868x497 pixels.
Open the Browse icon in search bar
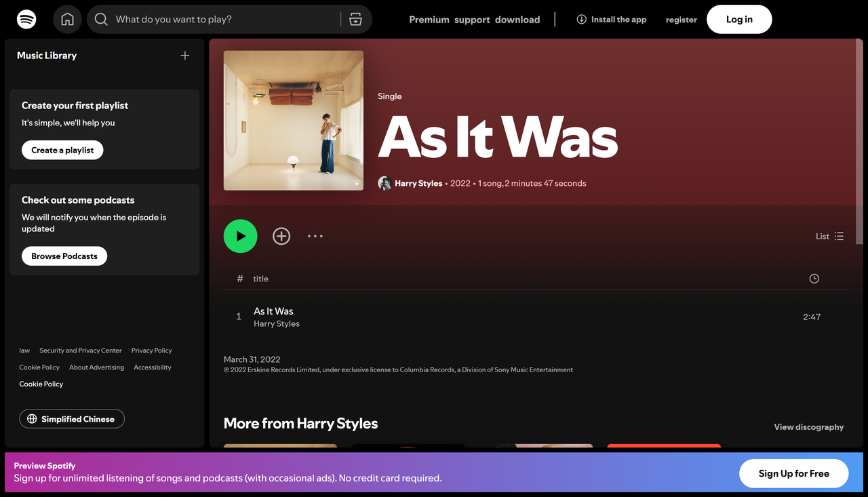(x=356, y=19)
